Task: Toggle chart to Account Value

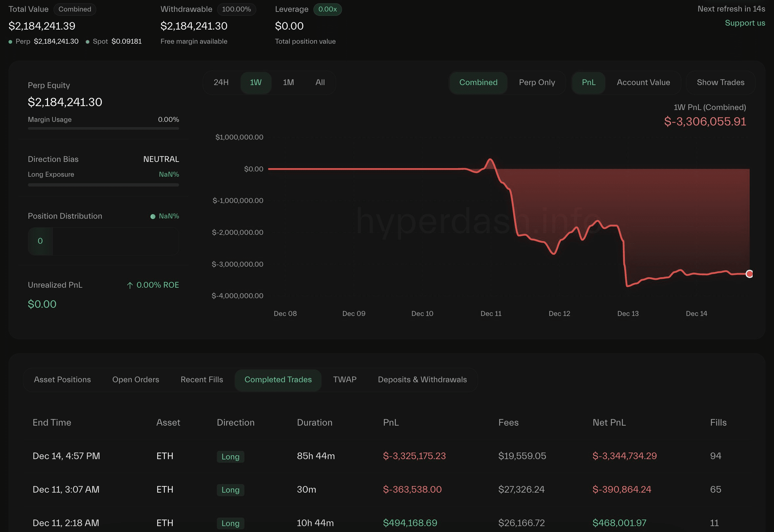Action: (x=643, y=82)
